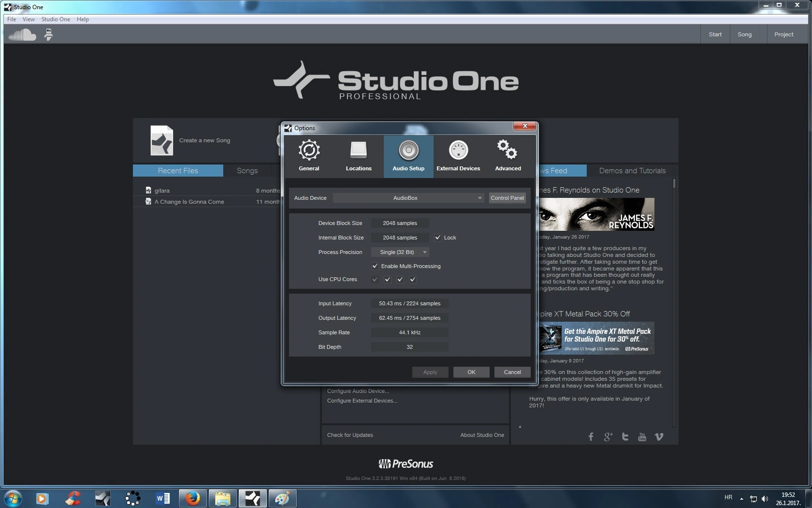Image resolution: width=812 pixels, height=508 pixels.
Task: Open PreSonus YouTube icon
Action: coord(642,437)
